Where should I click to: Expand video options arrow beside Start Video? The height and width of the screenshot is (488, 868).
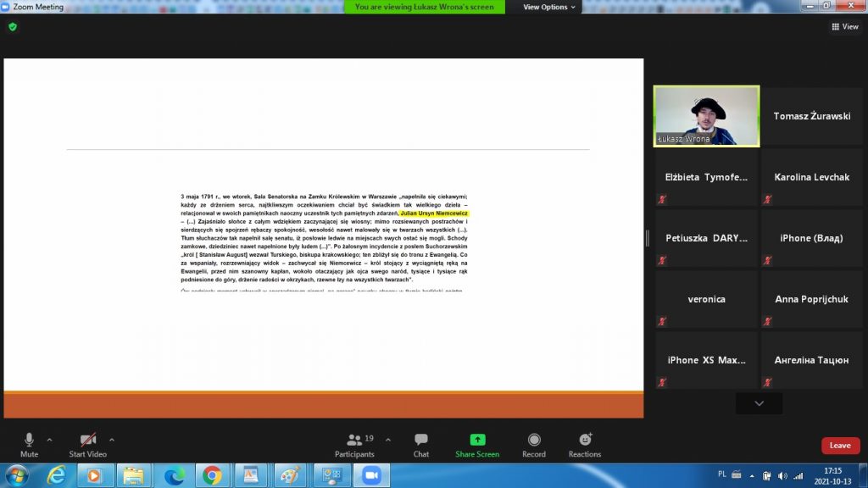click(x=112, y=440)
